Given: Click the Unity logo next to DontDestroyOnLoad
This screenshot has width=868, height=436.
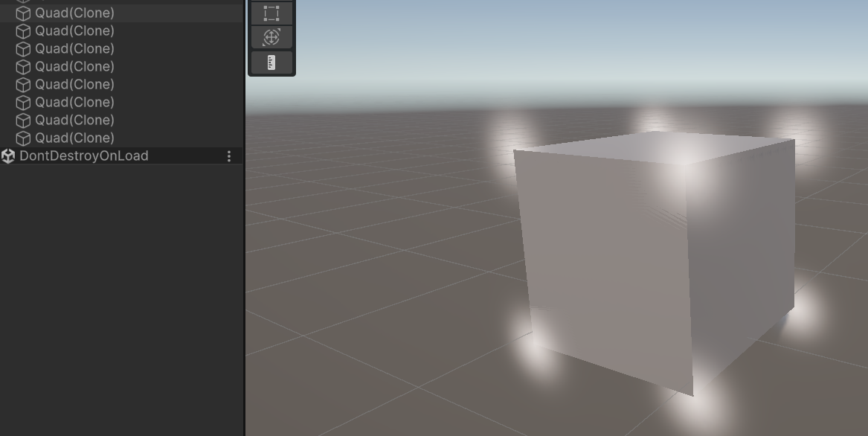Looking at the screenshot, I should (9, 156).
